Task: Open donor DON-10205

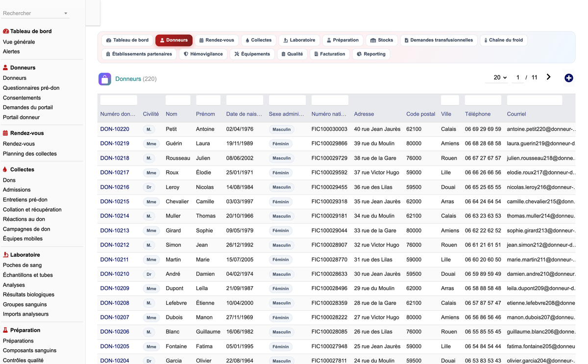Action: coord(115,346)
